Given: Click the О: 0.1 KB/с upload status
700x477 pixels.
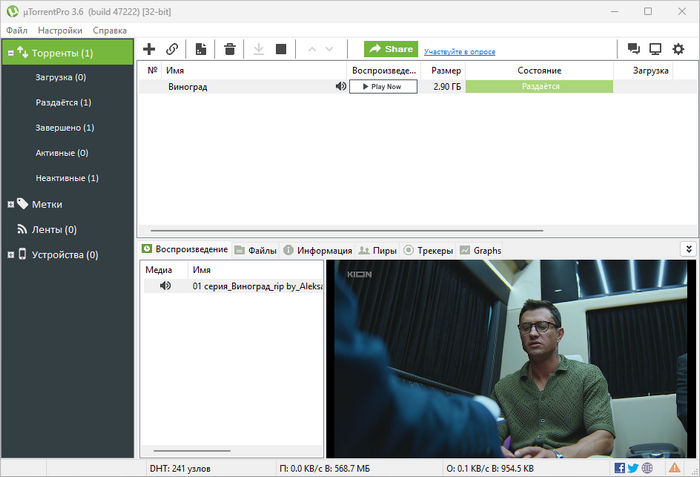Looking at the screenshot, I should coord(490,469).
